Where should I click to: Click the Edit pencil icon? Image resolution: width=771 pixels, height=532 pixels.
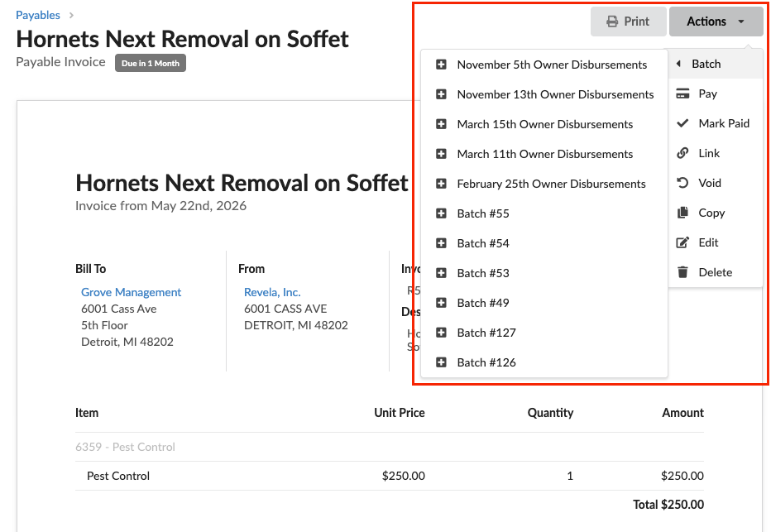pyautogui.click(x=682, y=242)
